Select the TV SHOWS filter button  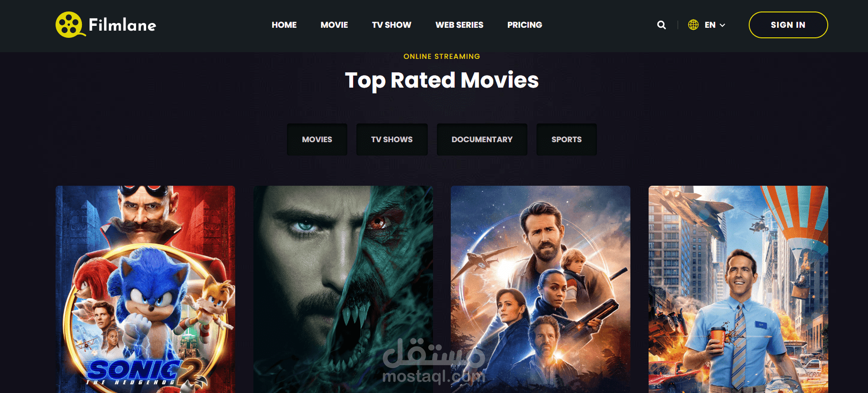(392, 139)
